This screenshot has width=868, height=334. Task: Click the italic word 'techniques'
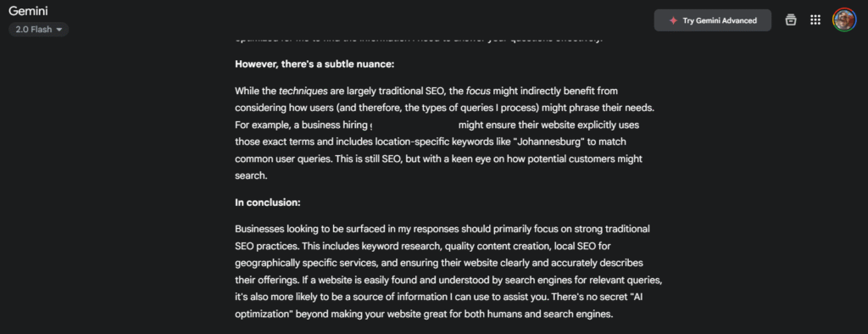pos(303,91)
